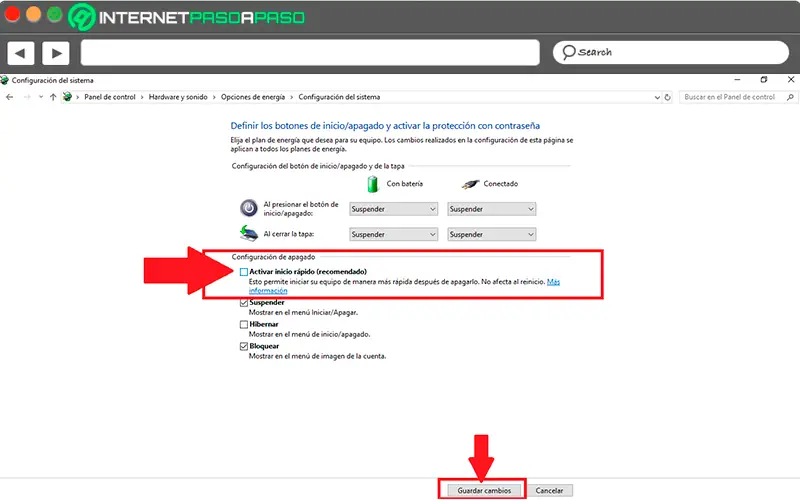
Task: Go to Opciones de energía breadcrumb
Action: (253, 97)
